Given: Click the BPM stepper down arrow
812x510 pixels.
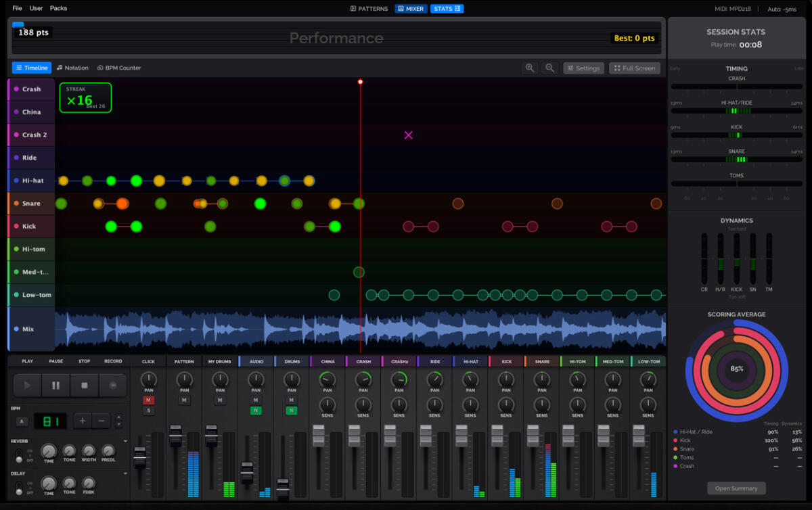Looking at the screenshot, I should (x=119, y=425).
